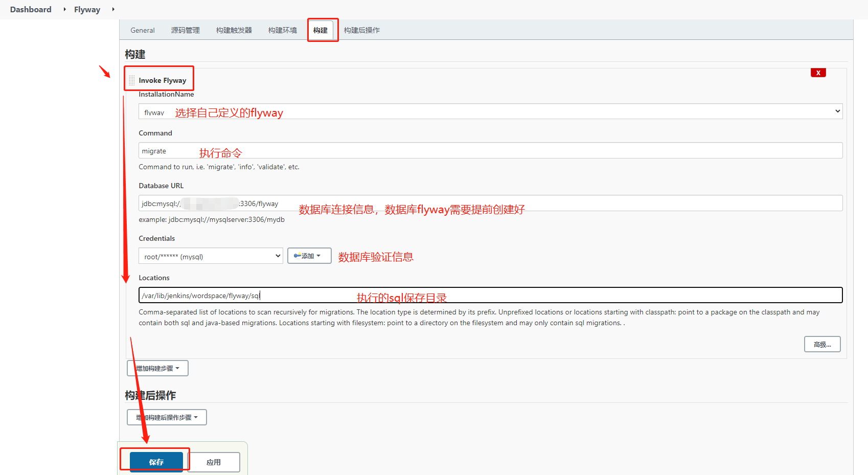Open the InstallationName flyway dropdown
The width and height of the screenshot is (868, 475).
click(837, 111)
